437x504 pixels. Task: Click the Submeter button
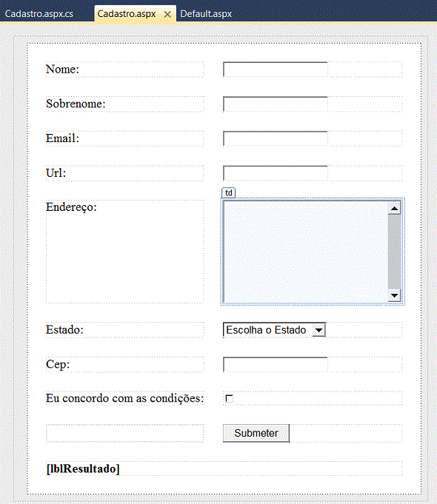click(x=256, y=433)
